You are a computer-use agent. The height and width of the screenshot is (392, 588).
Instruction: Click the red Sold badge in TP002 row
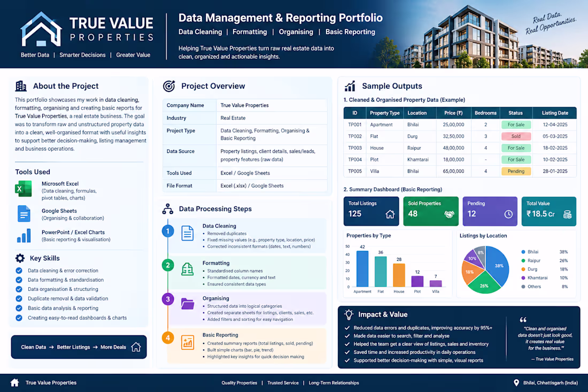[516, 136]
